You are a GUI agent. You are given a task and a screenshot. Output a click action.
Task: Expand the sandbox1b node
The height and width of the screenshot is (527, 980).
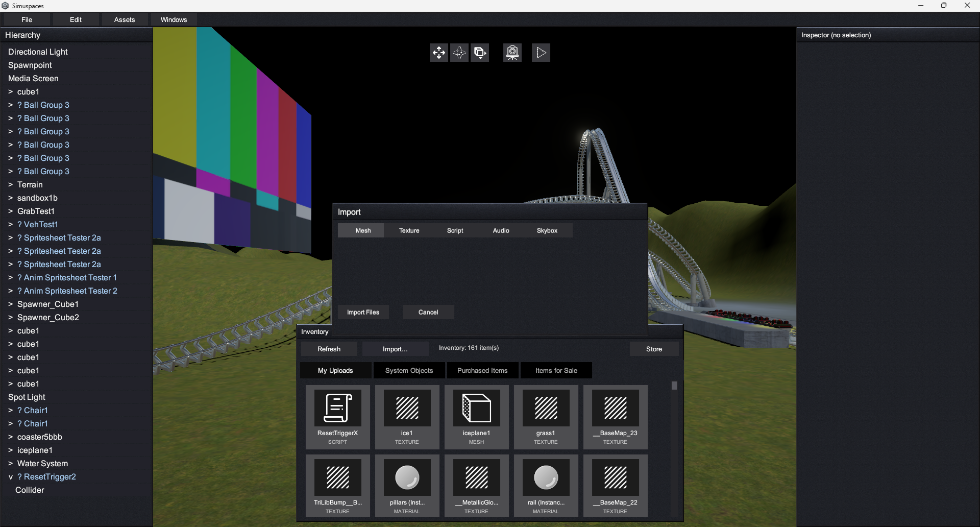point(10,198)
